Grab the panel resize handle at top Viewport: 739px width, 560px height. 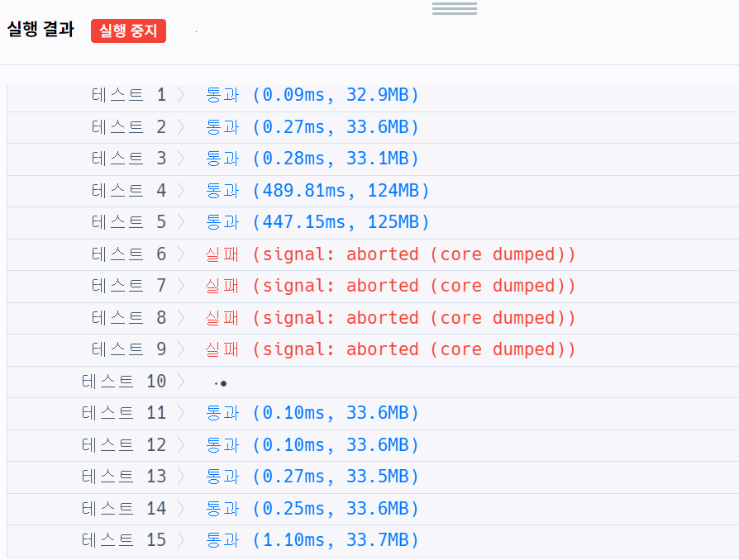[455, 8]
